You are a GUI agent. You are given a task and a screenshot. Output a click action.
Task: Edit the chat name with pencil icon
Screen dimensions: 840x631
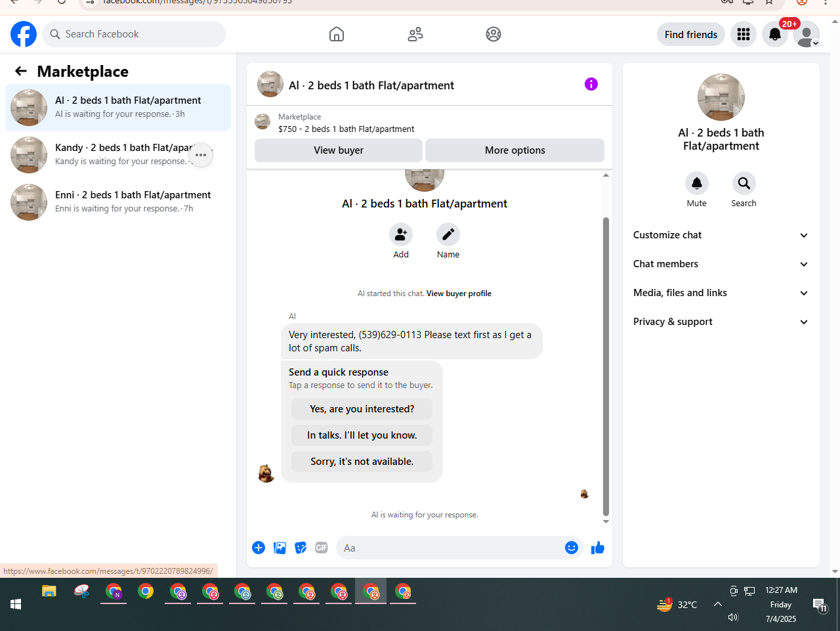pyautogui.click(x=448, y=234)
